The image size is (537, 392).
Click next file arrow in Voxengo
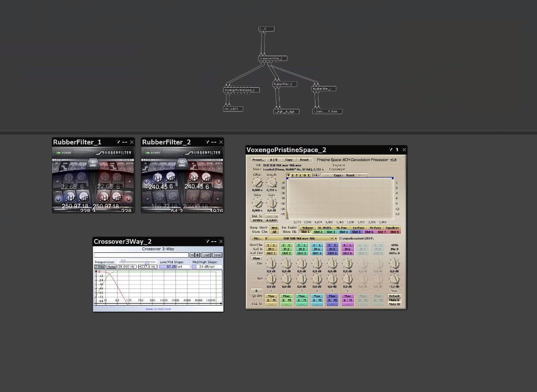[336, 239]
